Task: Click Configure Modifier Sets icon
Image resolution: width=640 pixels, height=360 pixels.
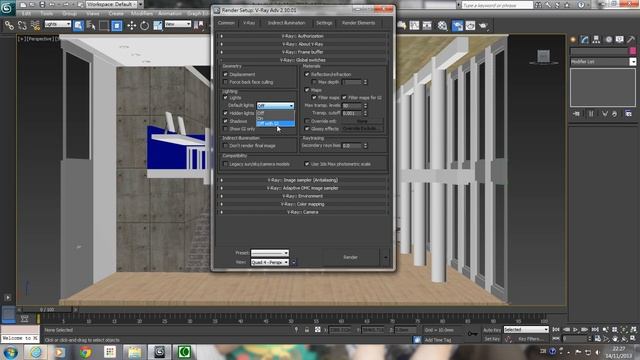Action: (x=629, y=114)
